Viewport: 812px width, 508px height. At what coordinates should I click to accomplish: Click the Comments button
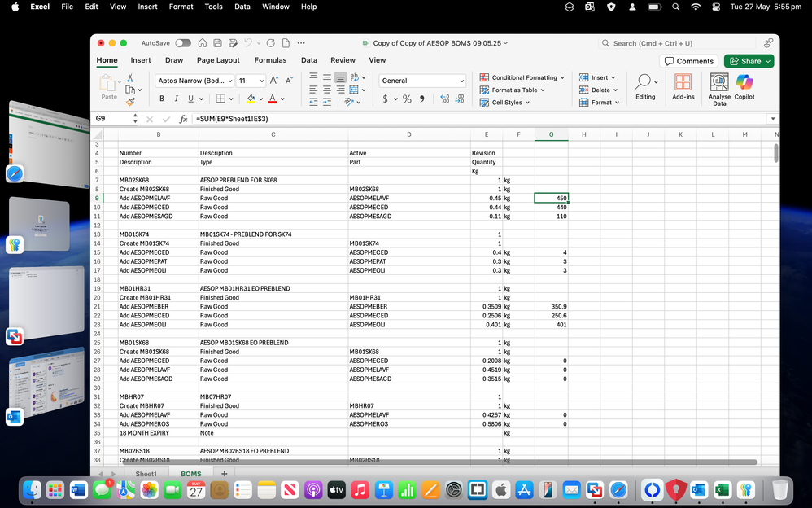click(689, 61)
